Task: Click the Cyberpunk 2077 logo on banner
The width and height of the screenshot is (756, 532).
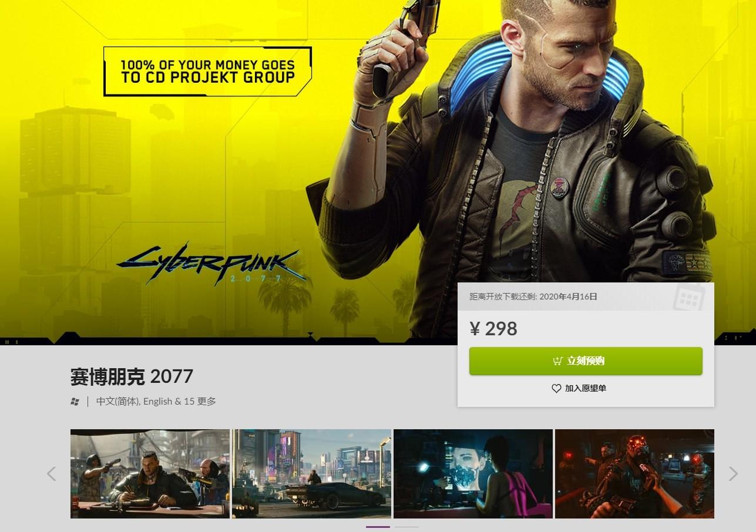Action: tap(211, 264)
